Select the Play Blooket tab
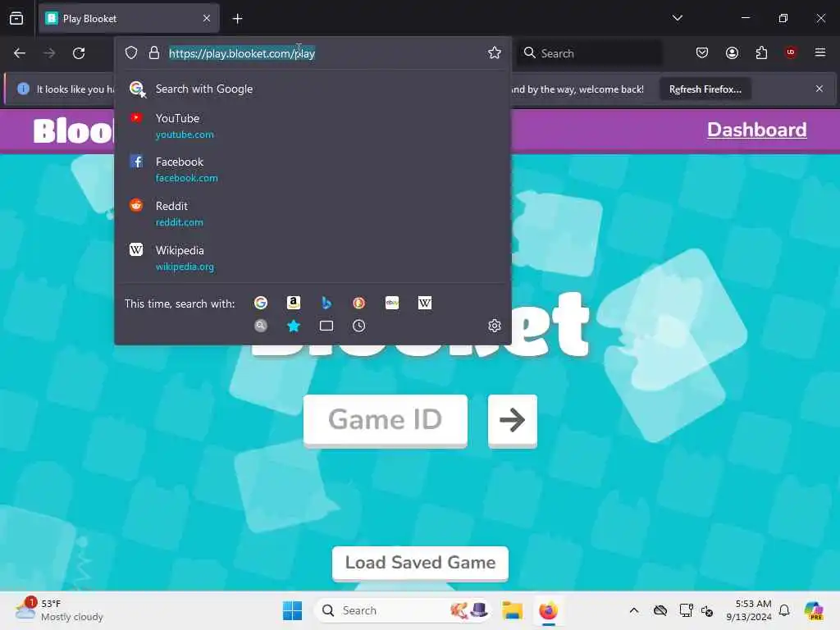 pos(129,19)
